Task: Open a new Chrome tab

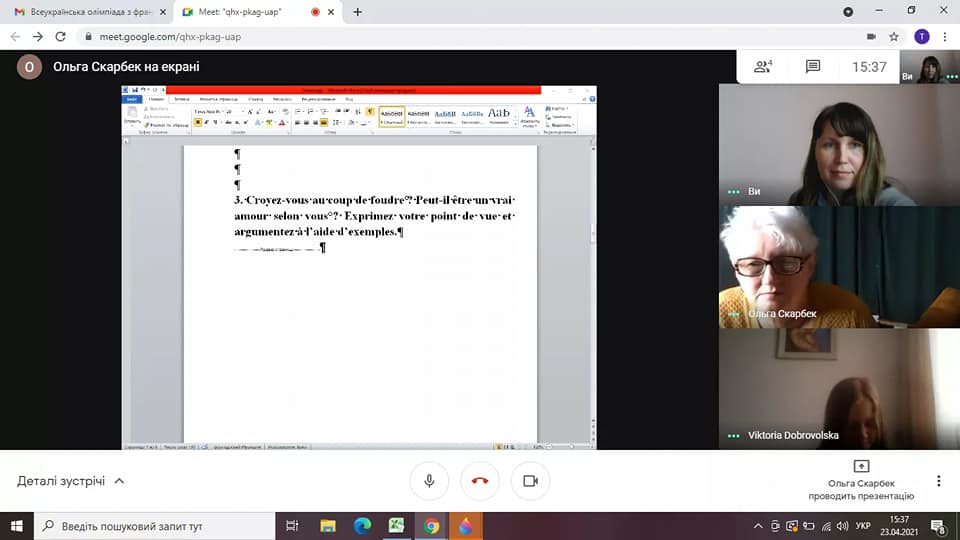Action: pos(358,12)
